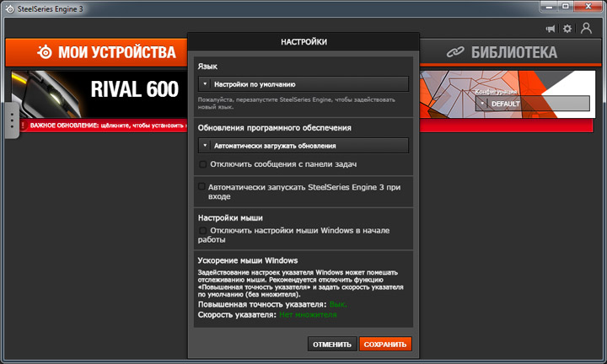
Task: Open the three-dot side panel handle
Action: (x=12, y=120)
